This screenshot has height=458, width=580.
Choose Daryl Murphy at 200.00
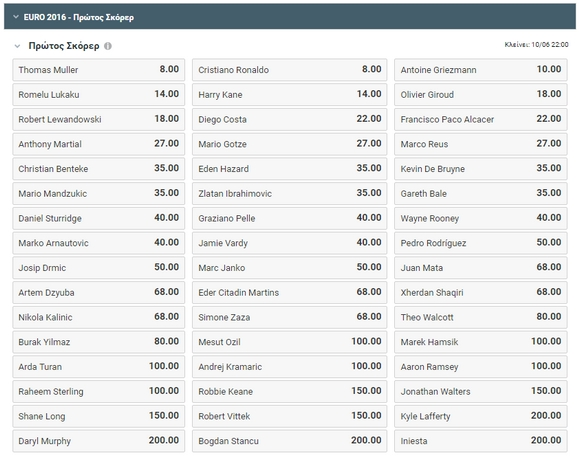click(98, 441)
